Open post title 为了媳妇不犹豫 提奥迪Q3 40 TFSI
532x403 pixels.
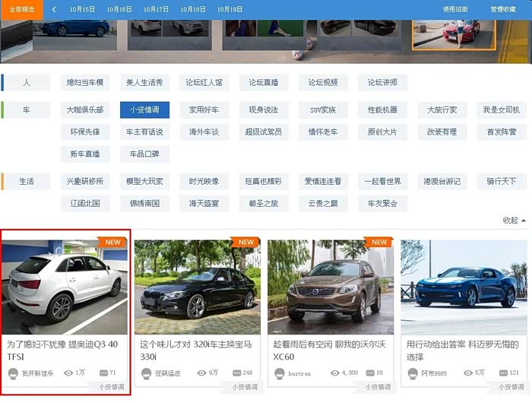62,351
